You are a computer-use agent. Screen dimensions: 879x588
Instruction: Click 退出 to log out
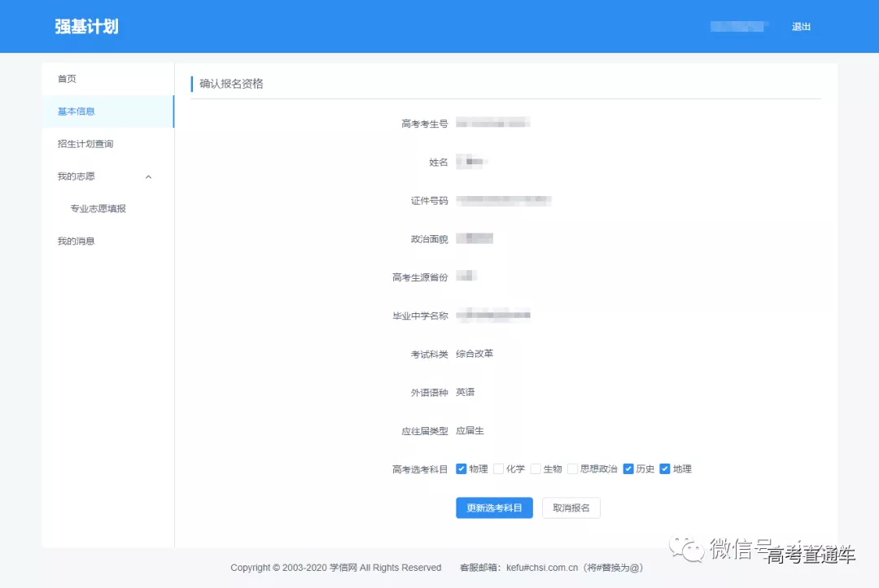point(801,27)
